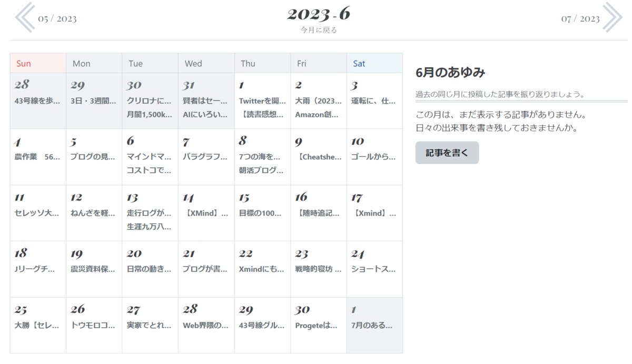Open the マインドマ… article entry
The height and width of the screenshot is (364, 632).
coord(150,157)
